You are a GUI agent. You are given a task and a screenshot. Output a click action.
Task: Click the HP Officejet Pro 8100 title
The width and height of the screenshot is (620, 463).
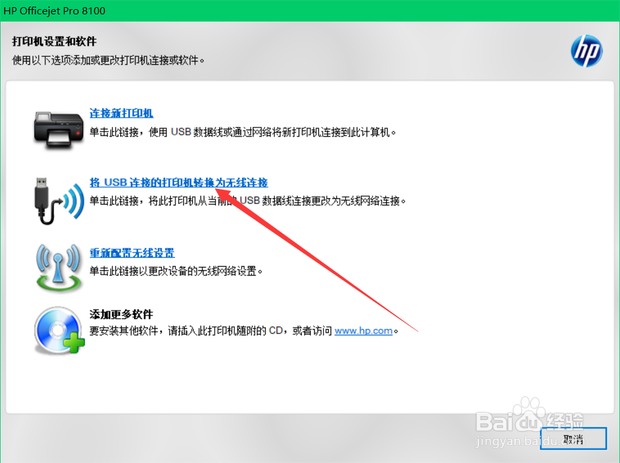pos(54,11)
